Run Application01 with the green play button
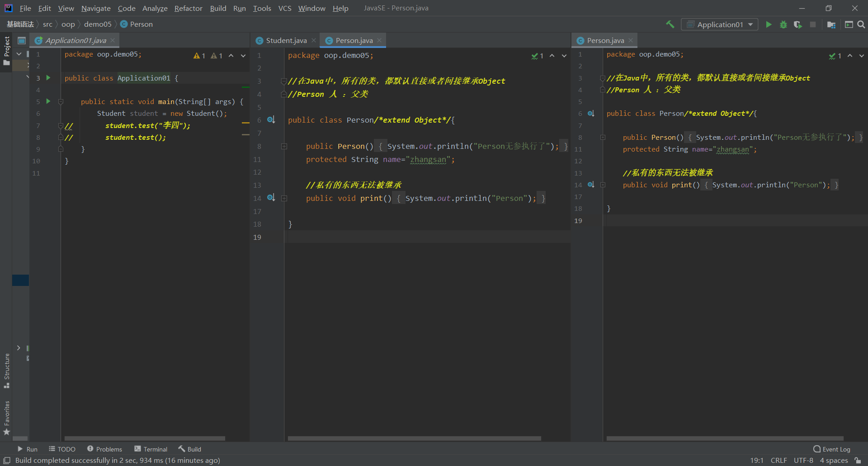The image size is (868, 466). pyautogui.click(x=769, y=24)
